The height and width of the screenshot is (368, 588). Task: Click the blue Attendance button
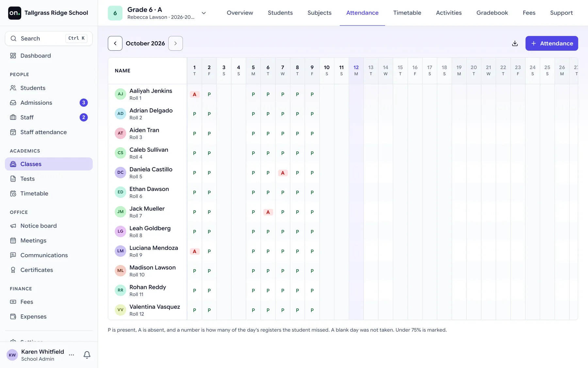click(x=552, y=43)
